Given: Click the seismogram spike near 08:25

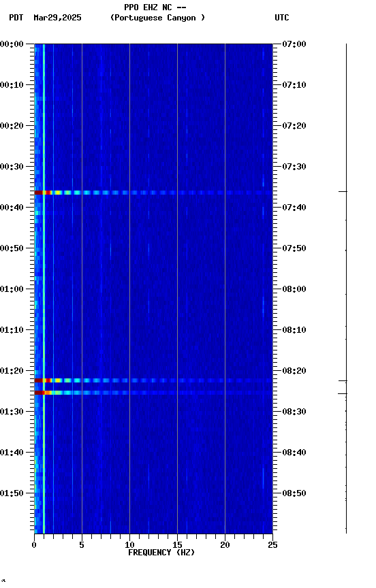Looking at the screenshot, I should [x=343, y=394].
